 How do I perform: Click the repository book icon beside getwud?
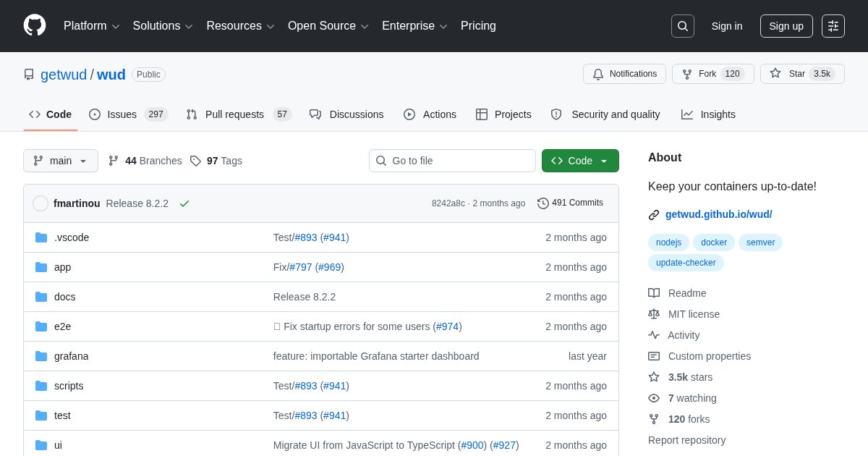point(29,75)
